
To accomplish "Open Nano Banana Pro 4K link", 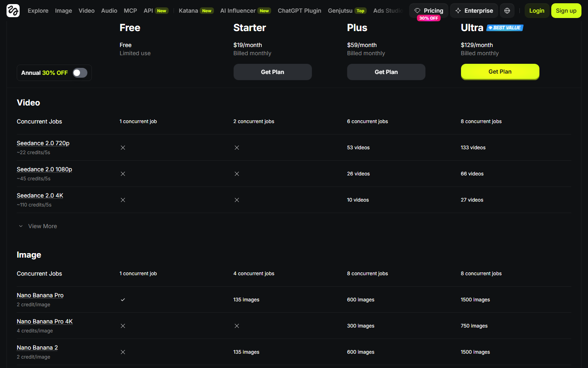I will click(45, 321).
